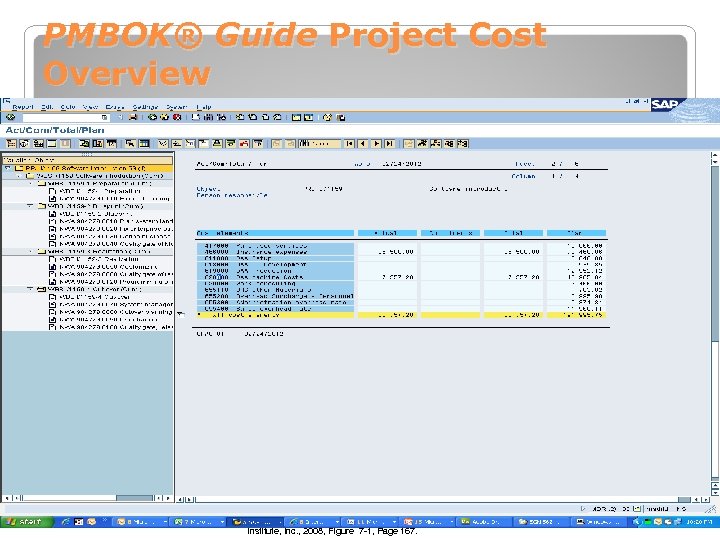Click the red-marked icon in application toolbar
This screenshot has height=540, width=720.
[x=244, y=144]
